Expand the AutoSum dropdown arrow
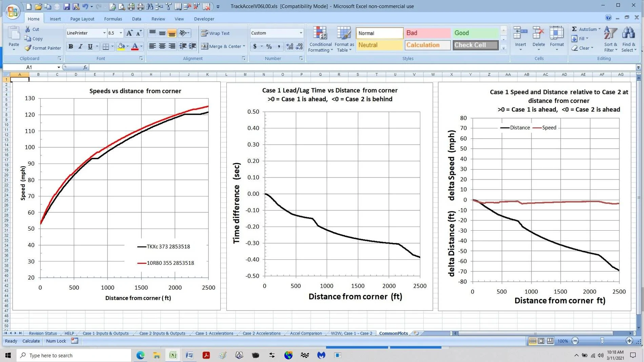Image resolution: width=644 pixels, height=362 pixels. point(599,29)
